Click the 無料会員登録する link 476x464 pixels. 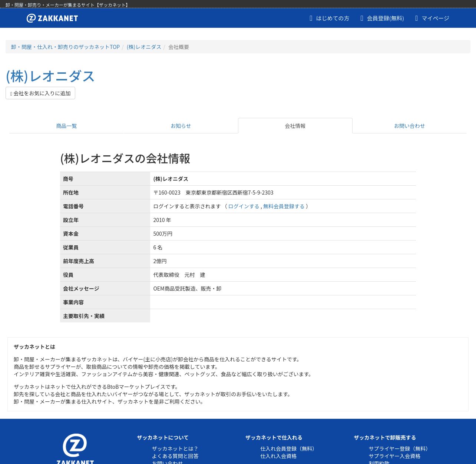point(284,206)
